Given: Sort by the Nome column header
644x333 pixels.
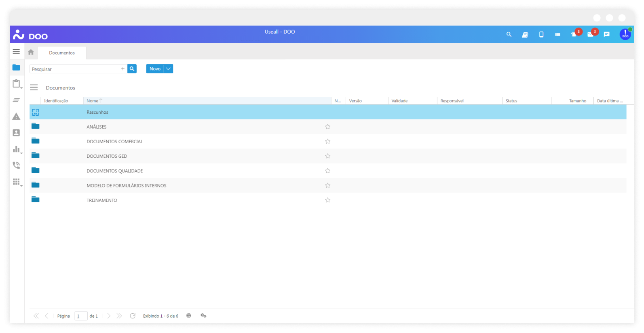Looking at the screenshot, I should click(207, 101).
